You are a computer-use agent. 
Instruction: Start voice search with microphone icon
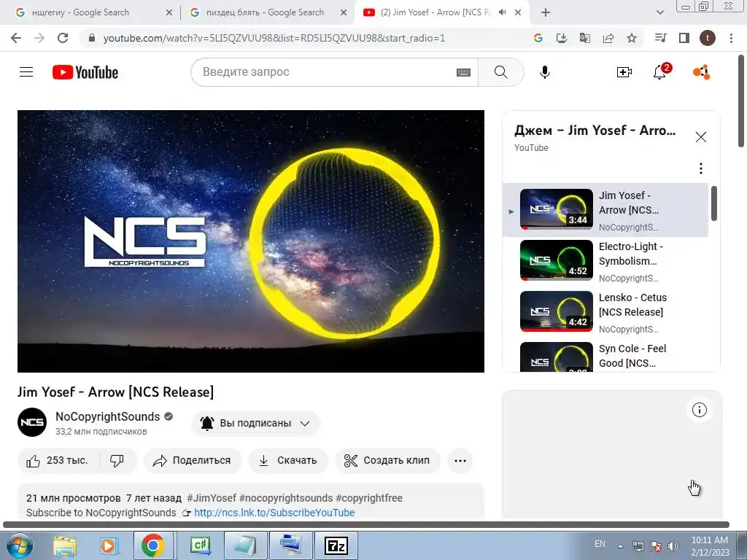[544, 72]
